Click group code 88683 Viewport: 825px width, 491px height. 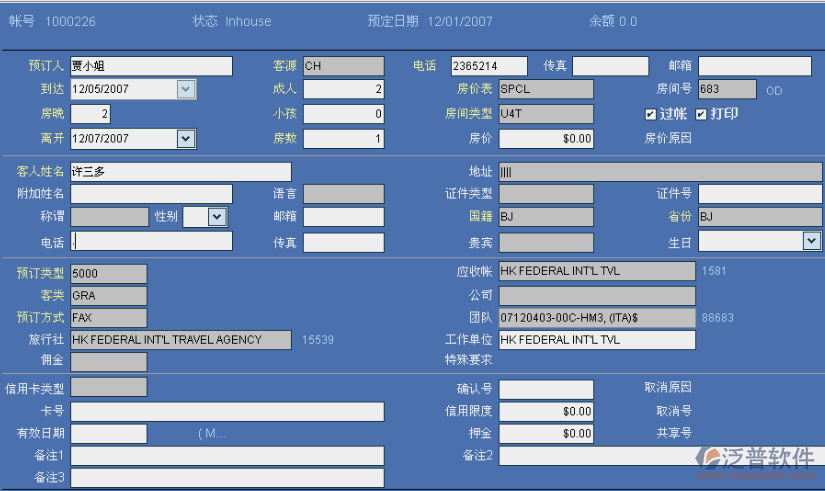click(718, 318)
